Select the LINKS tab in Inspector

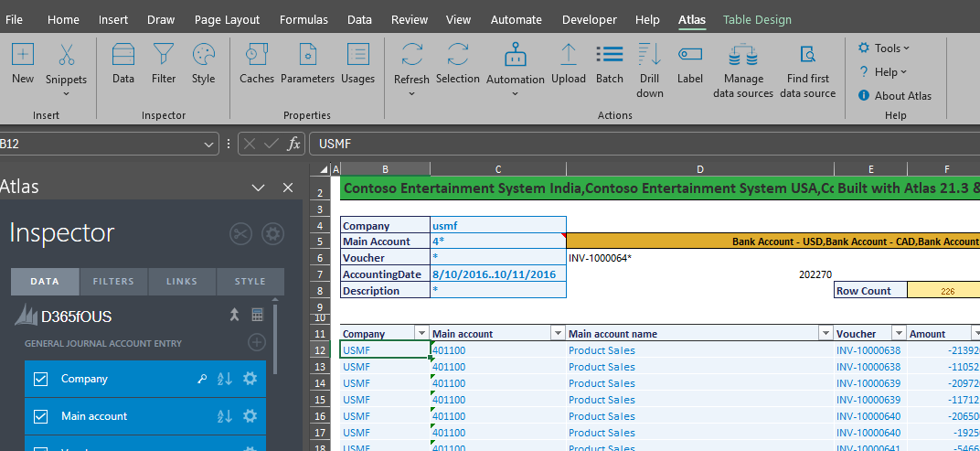pos(182,282)
